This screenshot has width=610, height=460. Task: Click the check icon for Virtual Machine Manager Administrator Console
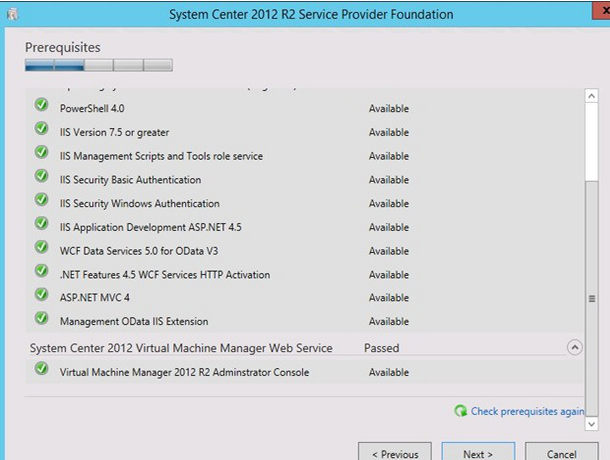(x=41, y=369)
